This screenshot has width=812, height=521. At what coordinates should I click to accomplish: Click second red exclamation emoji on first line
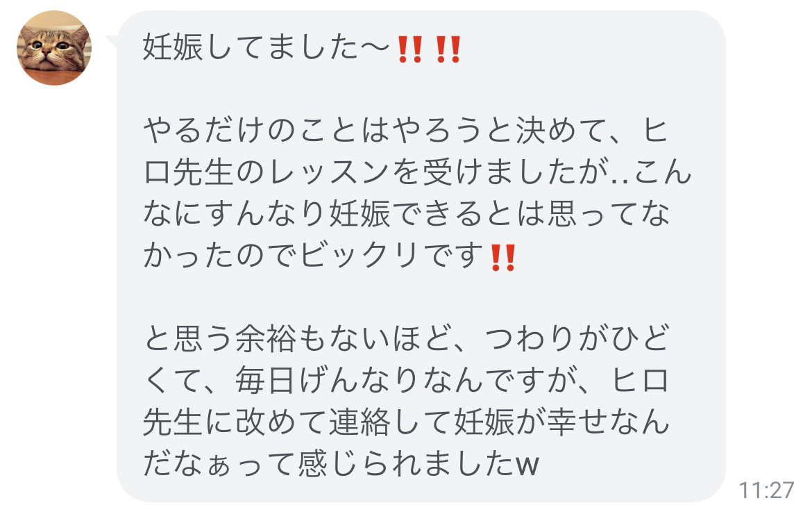448,49
